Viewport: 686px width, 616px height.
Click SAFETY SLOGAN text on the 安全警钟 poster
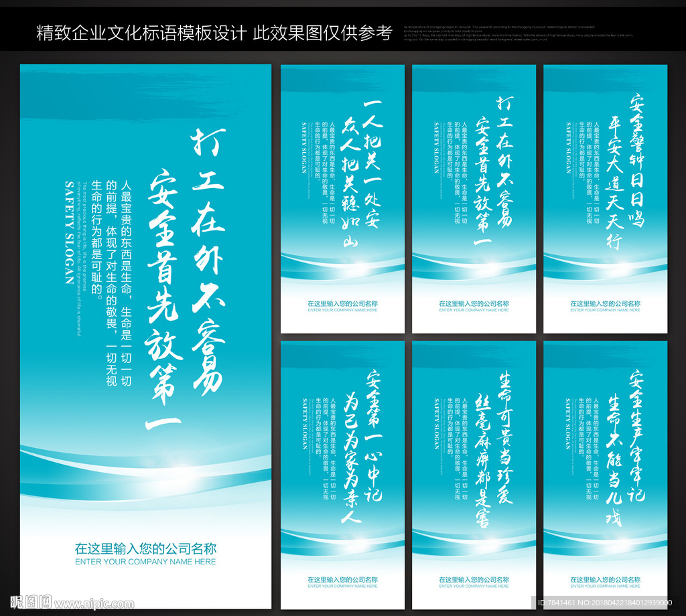coord(568,148)
